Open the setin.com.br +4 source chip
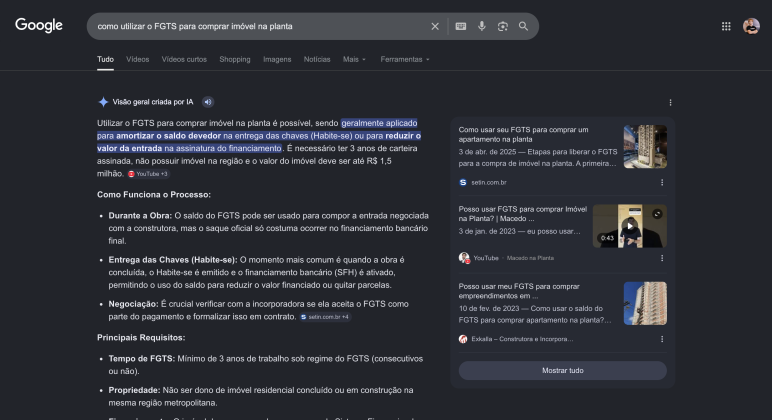This screenshot has height=420, width=772. coord(325,317)
